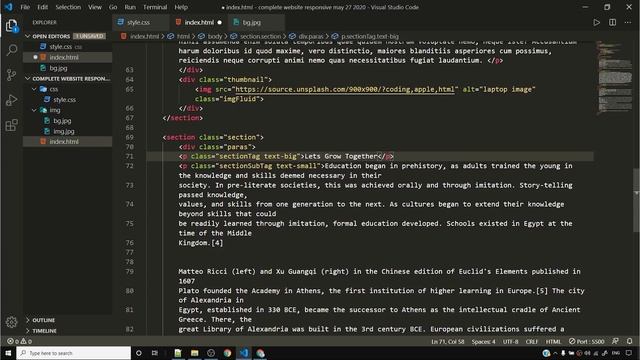Select index.html in the project folder tree
640x360 pixels.
pos(68,142)
